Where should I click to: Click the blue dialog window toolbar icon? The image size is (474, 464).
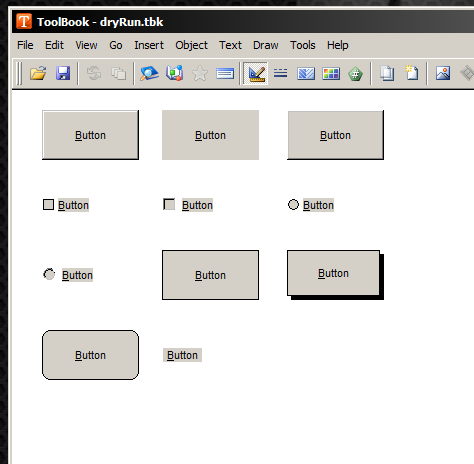tap(225, 73)
